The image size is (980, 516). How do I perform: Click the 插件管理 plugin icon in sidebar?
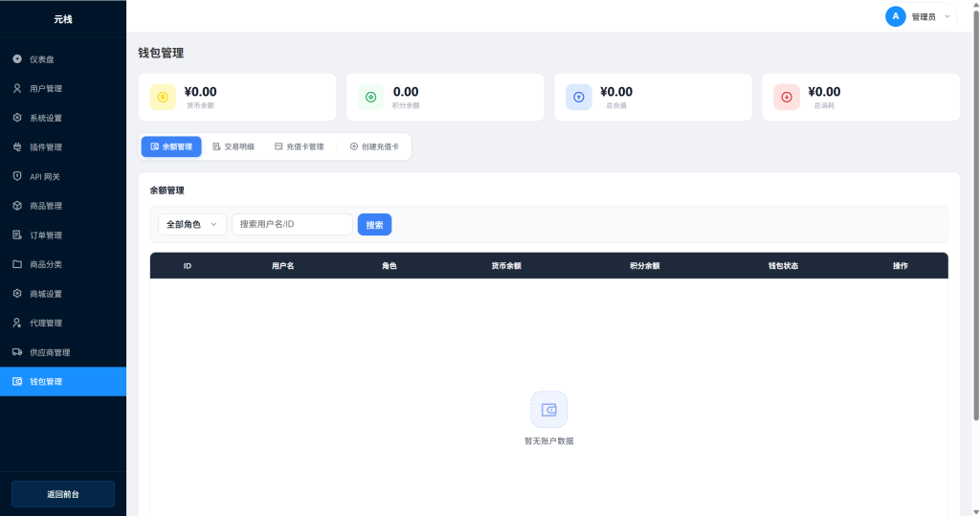(17, 147)
